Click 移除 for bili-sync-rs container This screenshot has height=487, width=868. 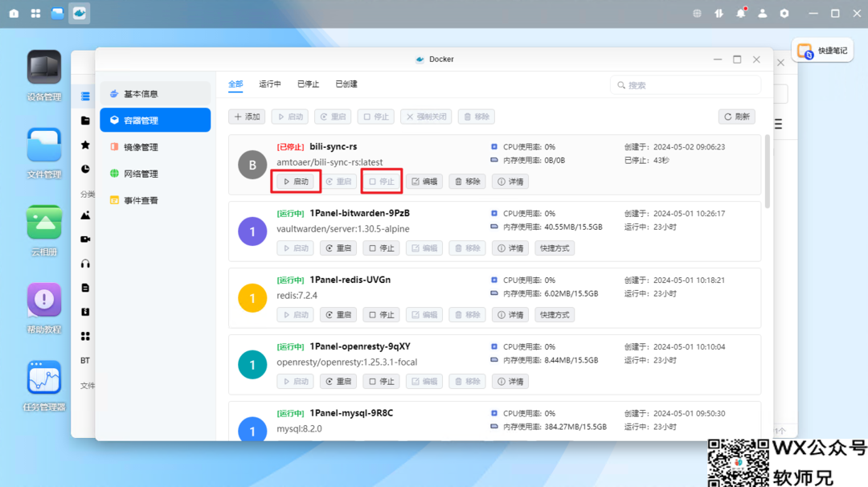(467, 182)
